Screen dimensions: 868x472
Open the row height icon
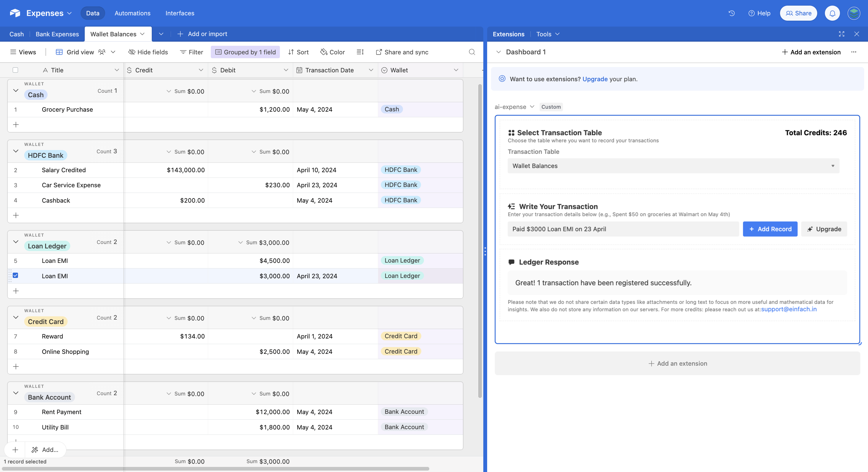360,52
